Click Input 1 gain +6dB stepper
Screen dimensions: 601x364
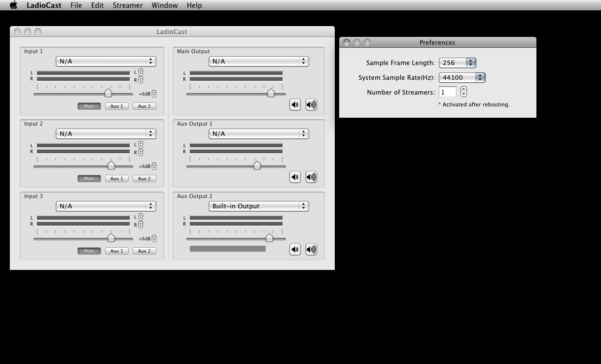(x=154, y=94)
